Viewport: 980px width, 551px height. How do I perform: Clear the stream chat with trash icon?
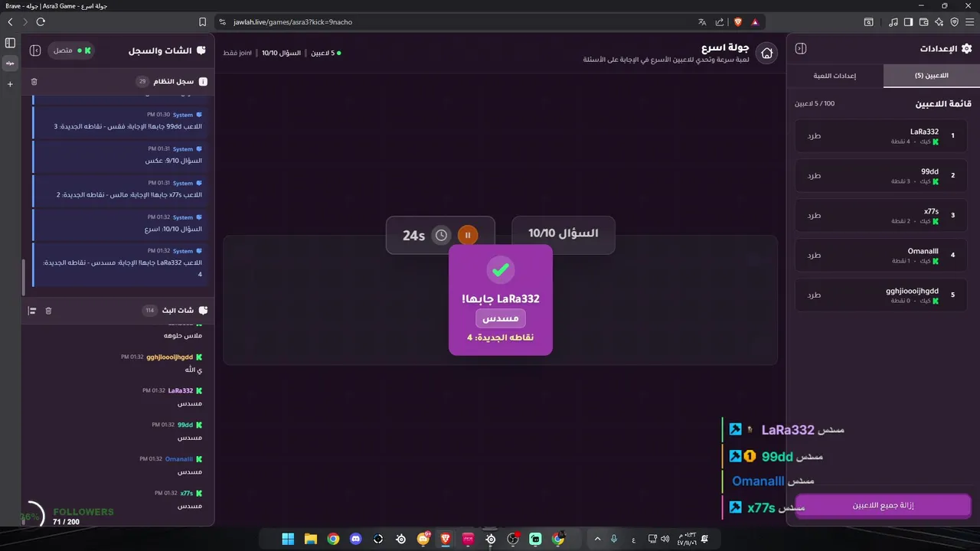click(x=48, y=310)
